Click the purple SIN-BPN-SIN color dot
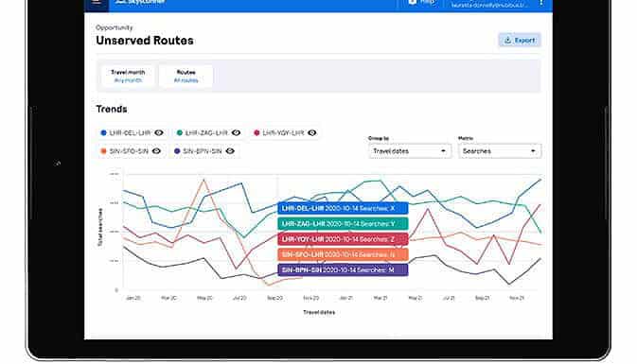 pyautogui.click(x=177, y=151)
